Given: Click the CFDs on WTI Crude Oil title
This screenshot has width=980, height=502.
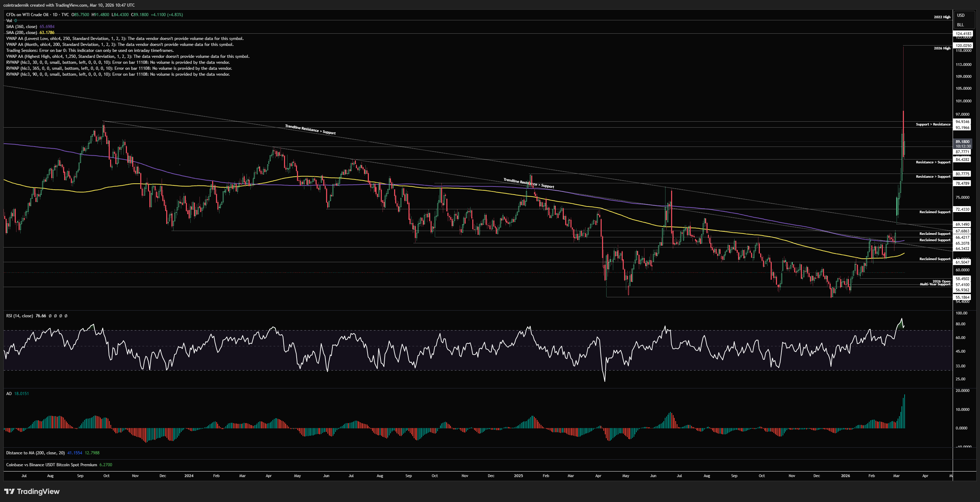Looking at the screenshot, I should [27, 14].
